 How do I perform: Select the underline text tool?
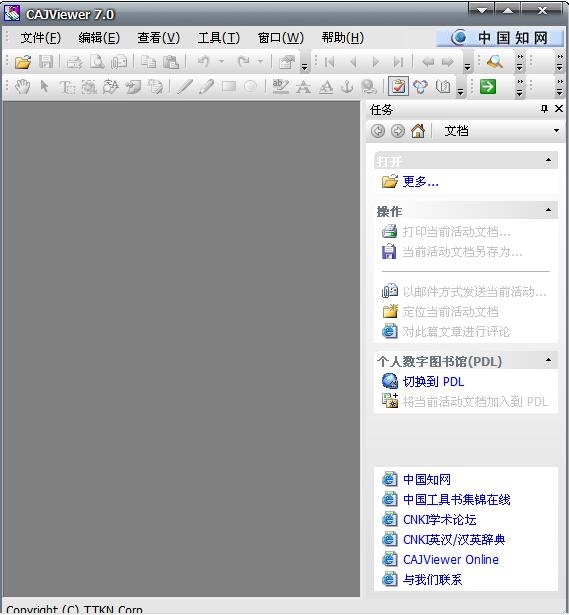[326, 87]
